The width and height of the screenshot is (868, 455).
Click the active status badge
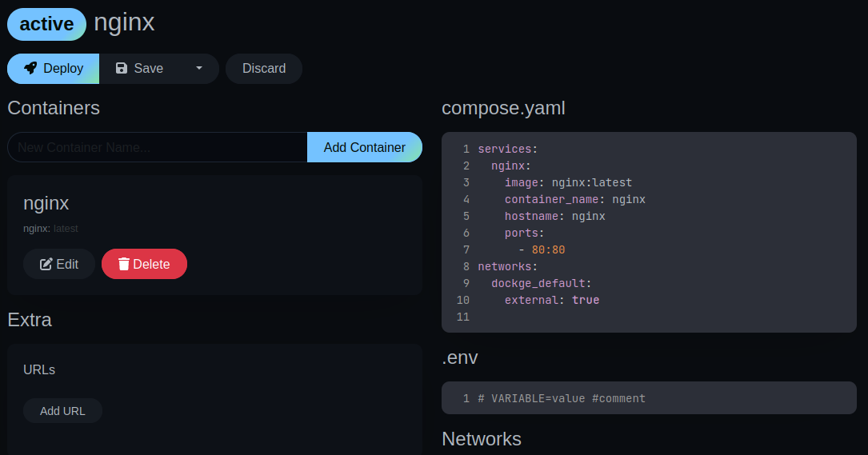pos(46,24)
